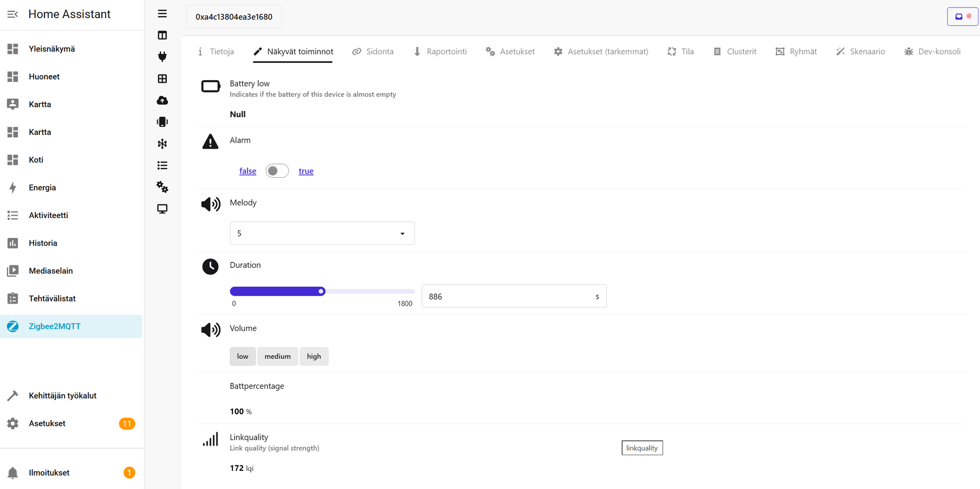The width and height of the screenshot is (980, 489).
Task: Open the gears settings icon in sidebar
Action: tap(162, 187)
